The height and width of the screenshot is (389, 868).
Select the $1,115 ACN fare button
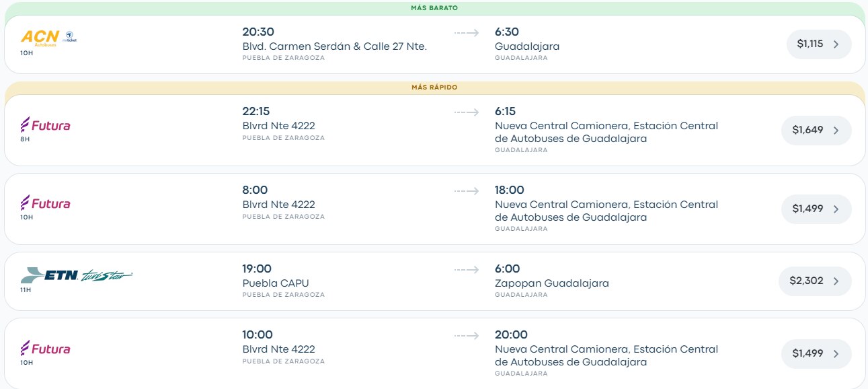coord(819,44)
